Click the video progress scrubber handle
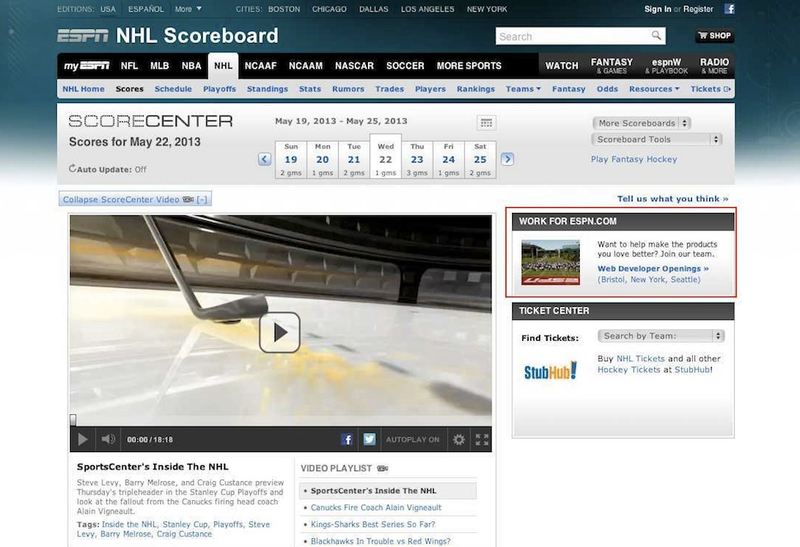The height and width of the screenshot is (547, 800). tap(73, 420)
